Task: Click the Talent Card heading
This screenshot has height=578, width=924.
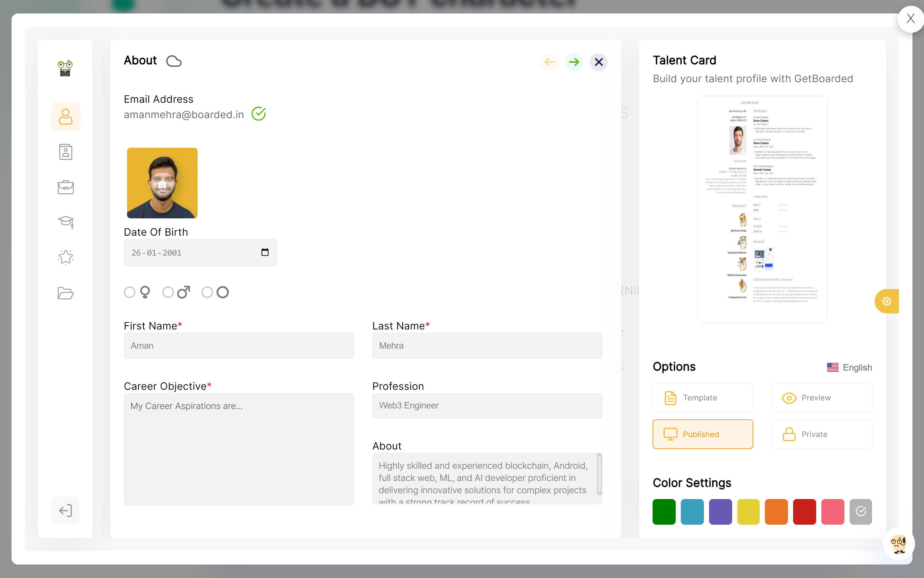Action: pyautogui.click(x=684, y=60)
